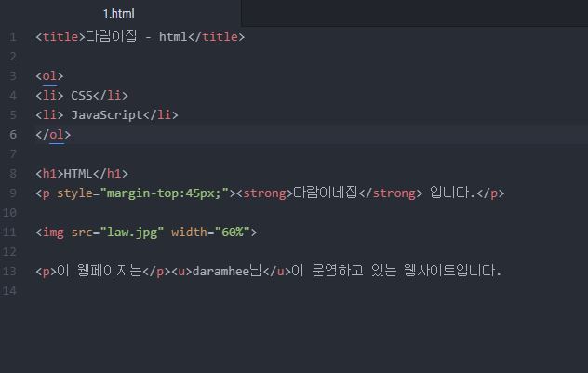
Task: Click the text '입니다.' on line 9
Action: (452, 193)
